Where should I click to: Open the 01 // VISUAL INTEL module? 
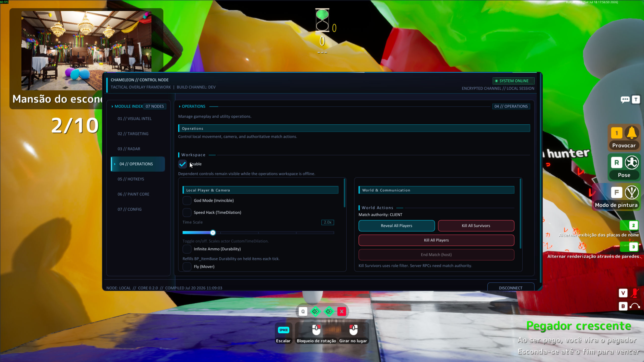[135, 119]
